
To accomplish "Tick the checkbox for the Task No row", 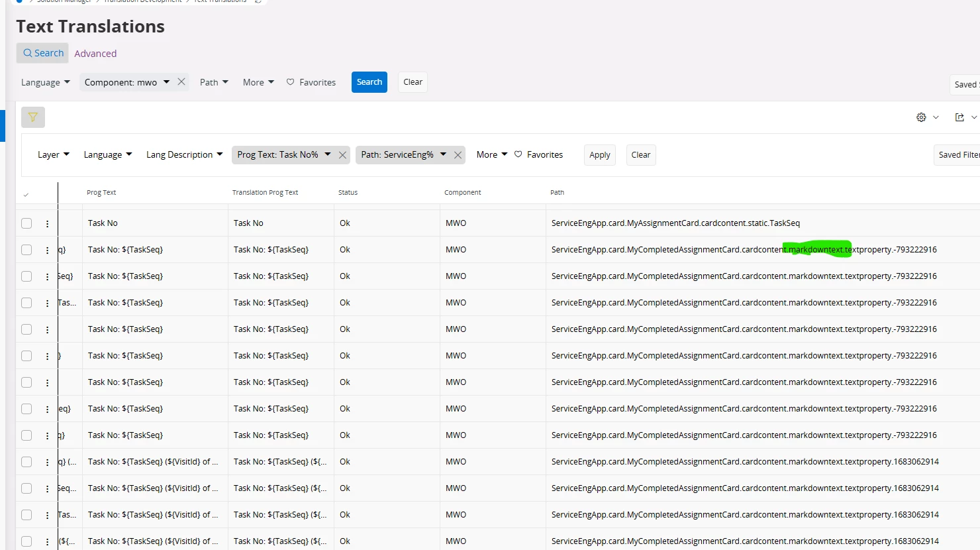I will click(26, 223).
